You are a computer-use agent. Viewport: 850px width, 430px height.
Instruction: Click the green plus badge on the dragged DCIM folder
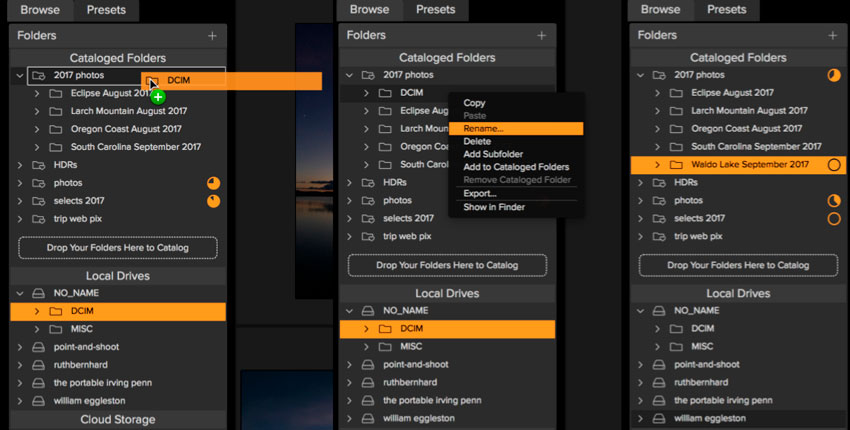pyautogui.click(x=158, y=96)
